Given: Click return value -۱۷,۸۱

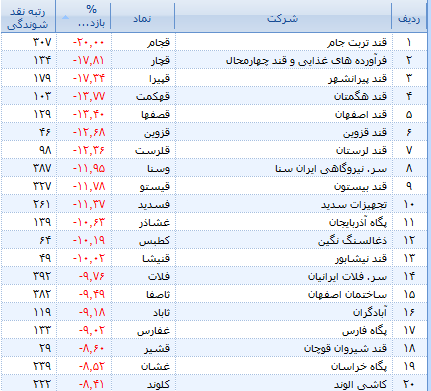Looking at the screenshot, I should (89, 60).
